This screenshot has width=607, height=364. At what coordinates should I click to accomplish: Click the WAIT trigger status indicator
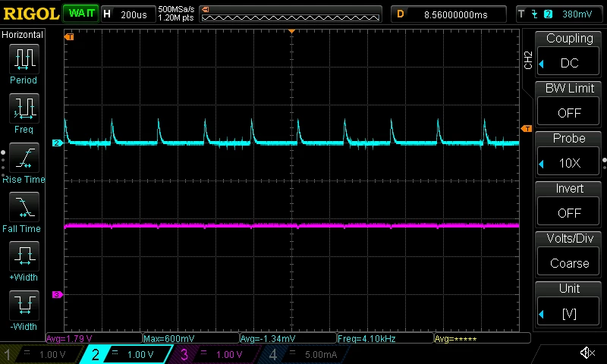[x=81, y=14]
